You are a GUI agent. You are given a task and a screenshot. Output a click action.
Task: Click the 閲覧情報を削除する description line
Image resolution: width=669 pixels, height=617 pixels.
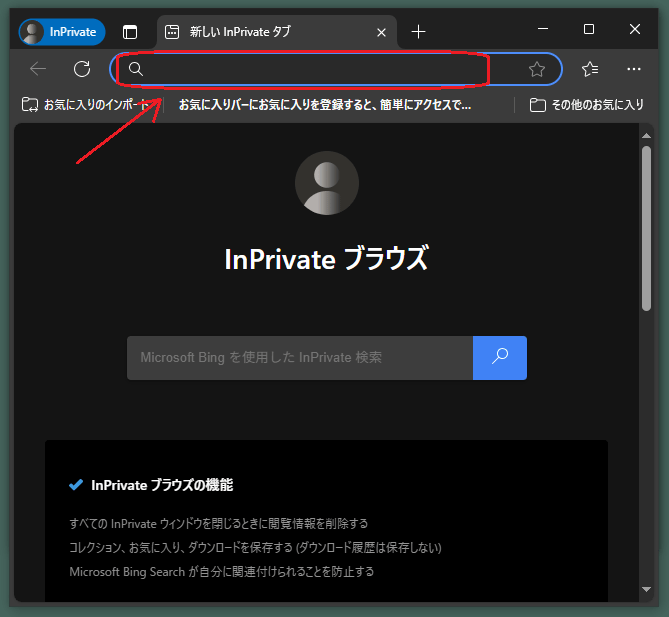pyautogui.click(x=218, y=524)
